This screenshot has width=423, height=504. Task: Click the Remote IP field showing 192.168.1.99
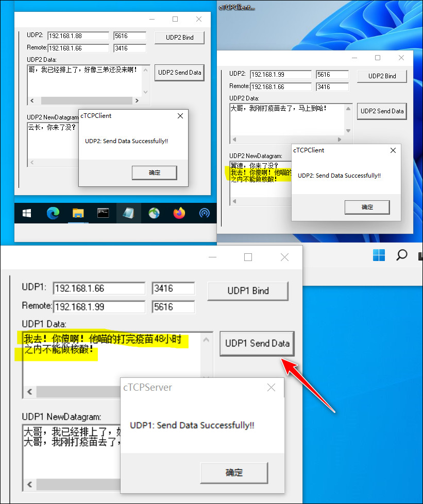[x=99, y=306]
